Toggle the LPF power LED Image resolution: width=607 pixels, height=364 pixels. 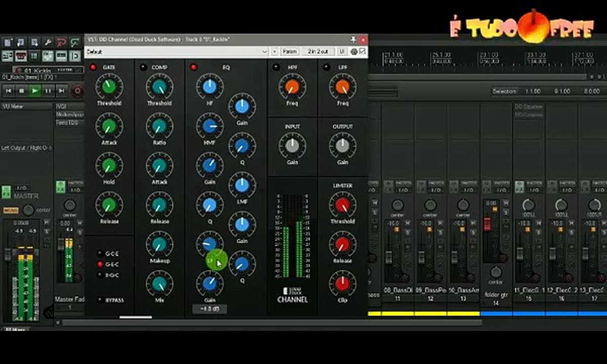[x=326, y=67]
